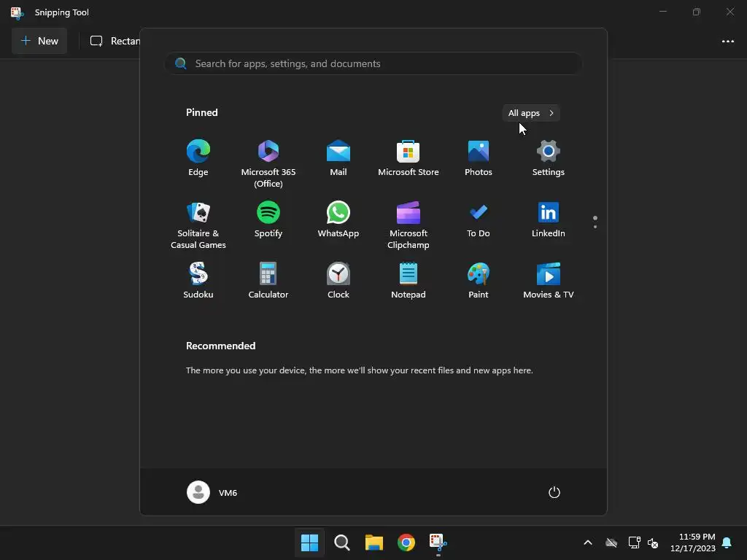The image size is (747, 560).
Task: Open taskbar Search
Action: click(x=341, y=542)
